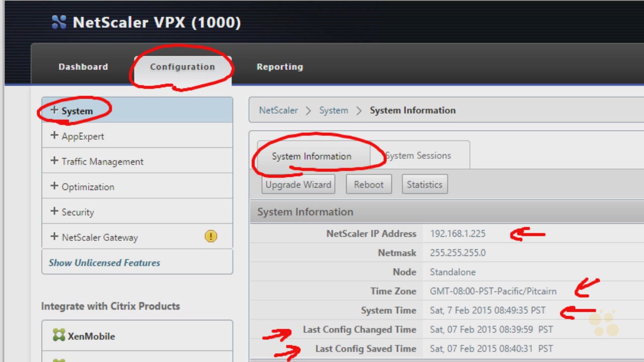Go to System breadcrumb link
The width and height of the screenshot is (644, 362).
(334, 110)
